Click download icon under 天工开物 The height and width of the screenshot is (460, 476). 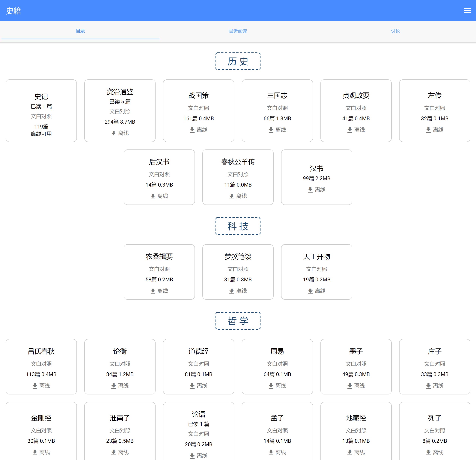[x=310, y=291]
